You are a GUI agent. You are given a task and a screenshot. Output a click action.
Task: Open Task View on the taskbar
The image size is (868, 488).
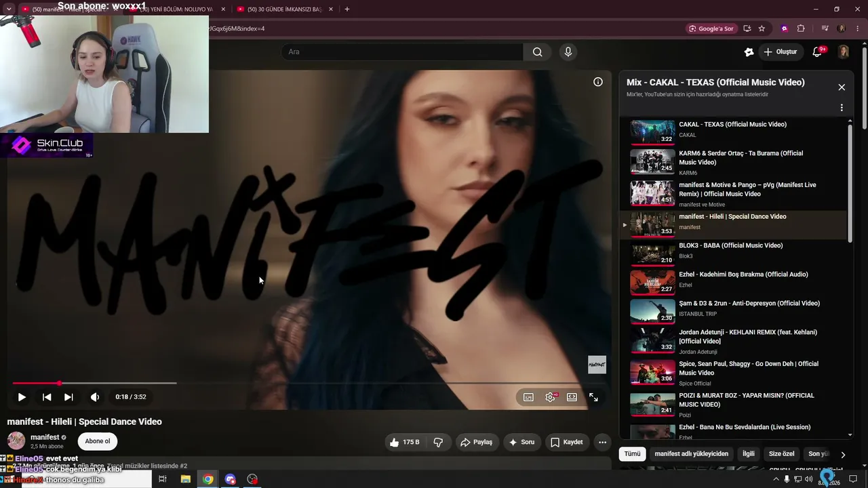(163, 479)
